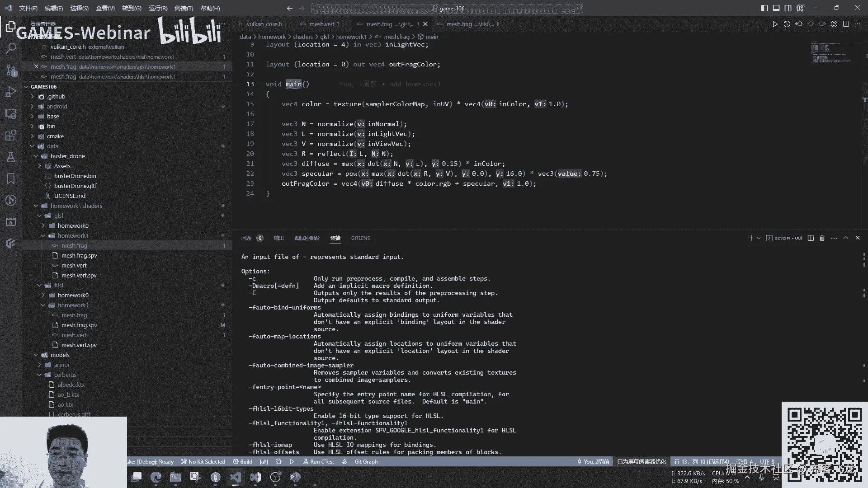Click the split editor right icon
This screenshot has width=868, height=488.
pos(846,24)
